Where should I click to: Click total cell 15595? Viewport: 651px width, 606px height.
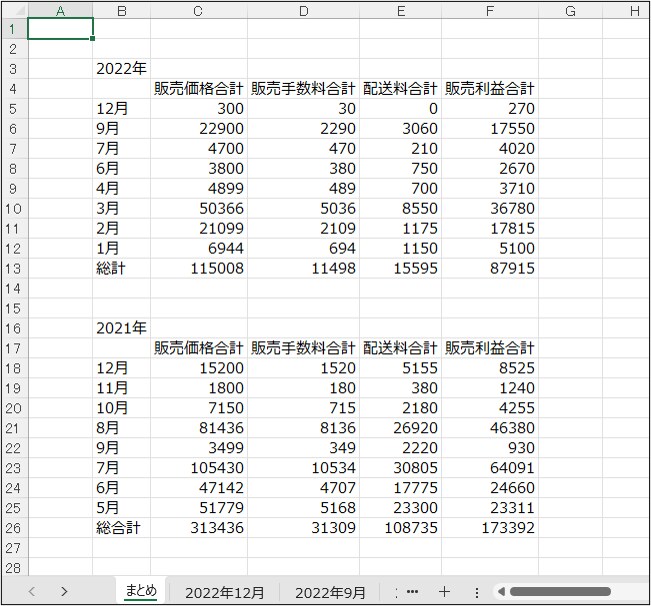click(x=401, y=268)
